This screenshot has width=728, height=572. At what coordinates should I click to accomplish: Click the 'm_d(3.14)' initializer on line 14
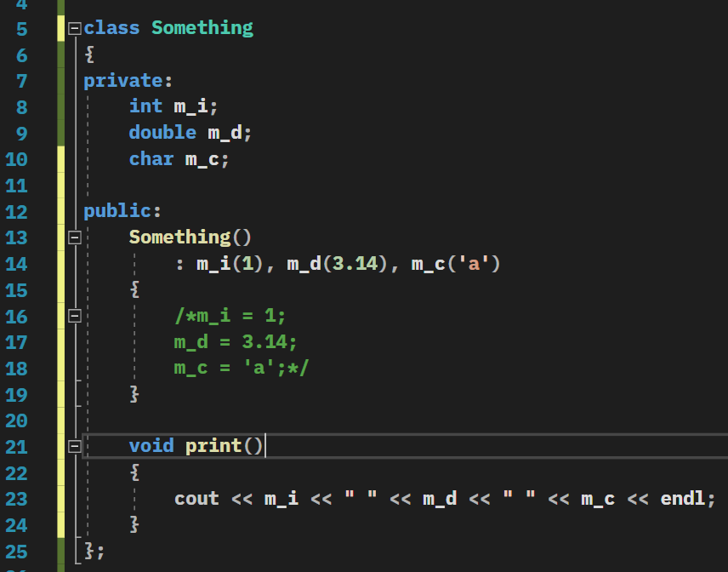[338, 264]
